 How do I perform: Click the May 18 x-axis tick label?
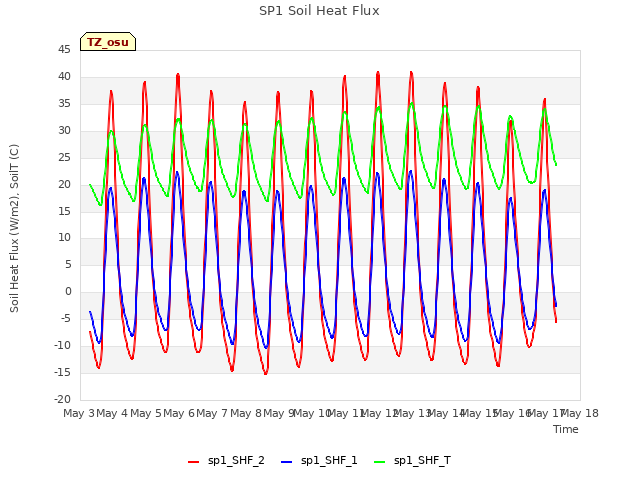pos(580,413)
